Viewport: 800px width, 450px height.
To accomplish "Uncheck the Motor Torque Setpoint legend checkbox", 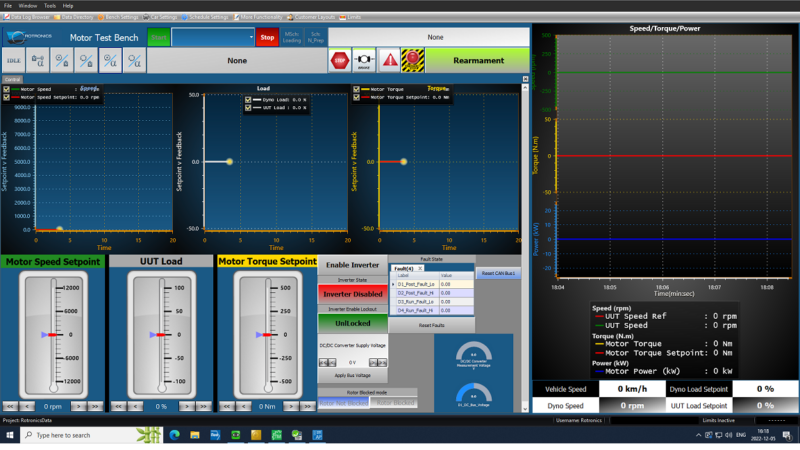I will click(x=355, y=97).
